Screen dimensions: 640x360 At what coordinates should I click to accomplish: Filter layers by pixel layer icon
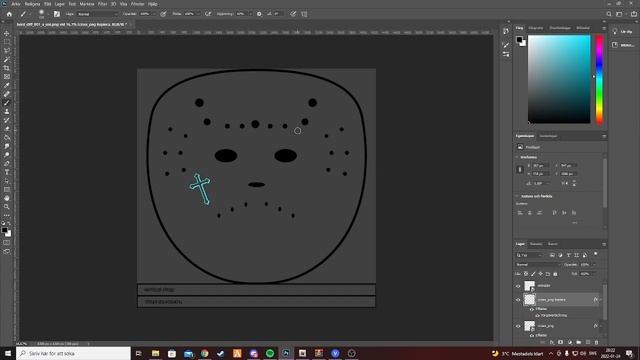coord(552,255)
